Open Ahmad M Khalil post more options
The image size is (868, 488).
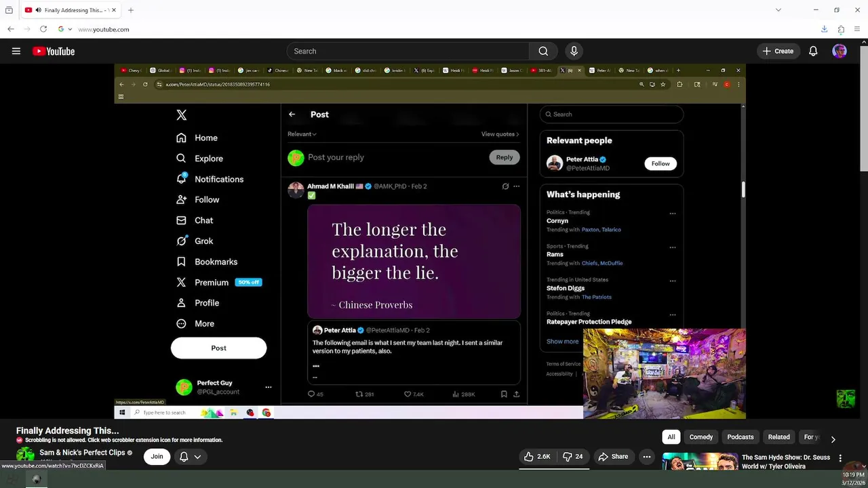click(x=516, y=186)
